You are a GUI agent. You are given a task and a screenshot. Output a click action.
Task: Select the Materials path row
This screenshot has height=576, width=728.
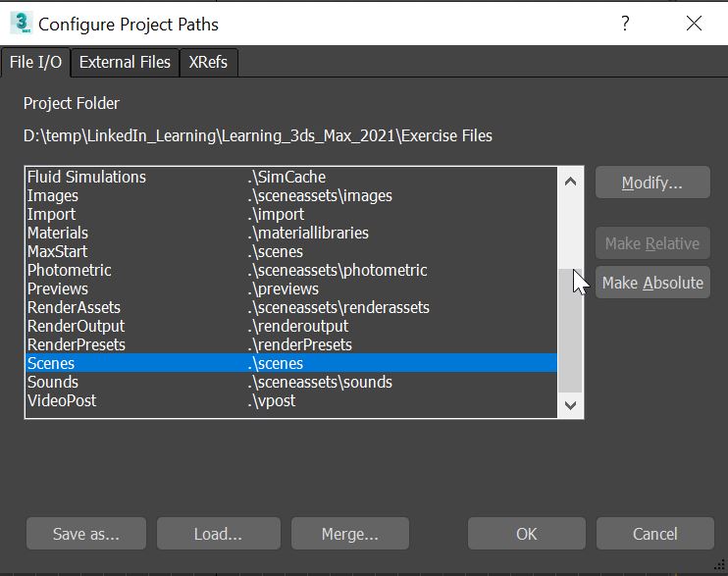[291, 233]
